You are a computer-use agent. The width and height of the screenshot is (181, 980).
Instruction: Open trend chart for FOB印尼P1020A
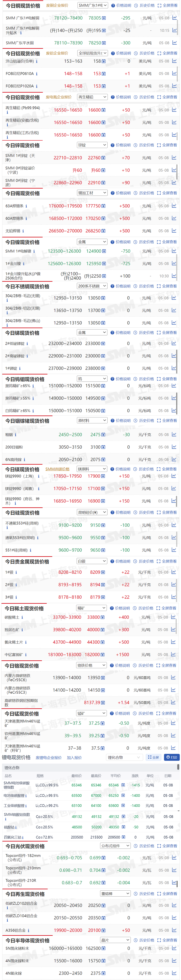(174, 86)
